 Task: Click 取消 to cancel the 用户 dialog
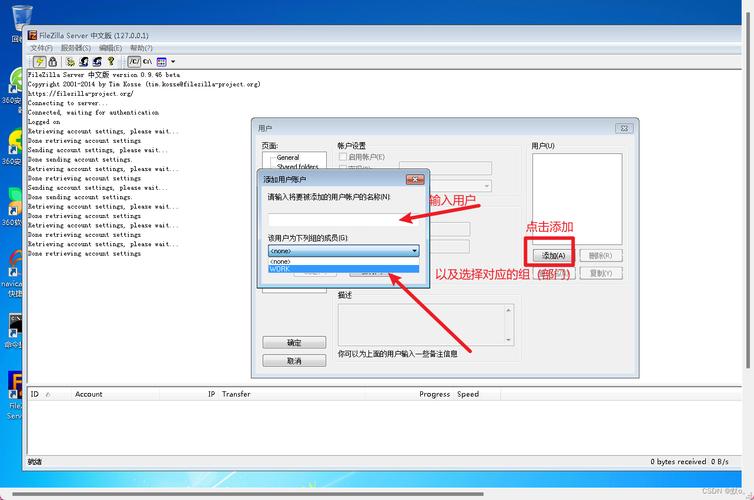[x=294, y=361]
